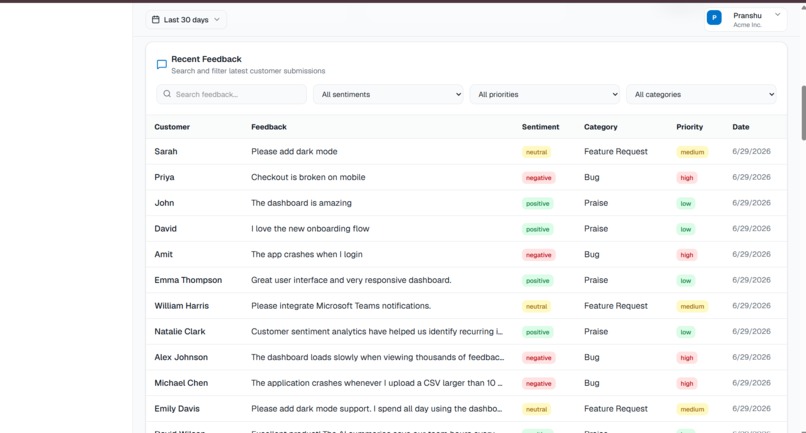The width and height of the screenshot is (806, 433).
Task: Click the low priority badge in David's row
Action: [x=686, y=229]
